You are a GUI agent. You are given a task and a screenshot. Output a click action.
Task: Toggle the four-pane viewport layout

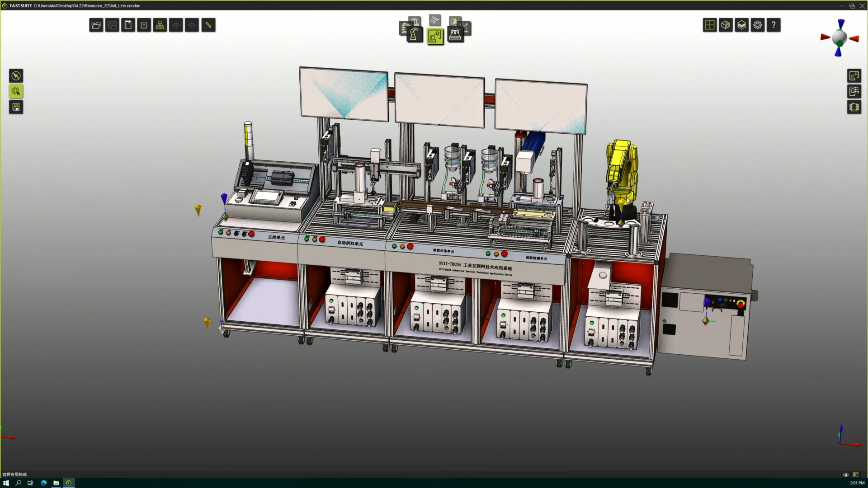click(710, 25)
